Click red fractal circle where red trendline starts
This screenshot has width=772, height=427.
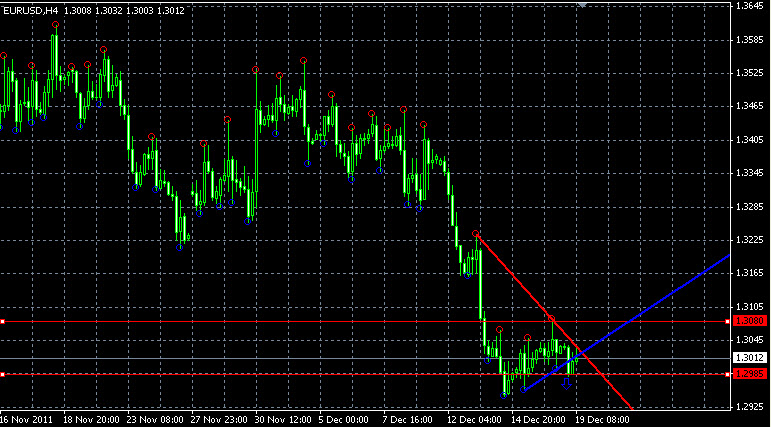[x=475, y=233]
